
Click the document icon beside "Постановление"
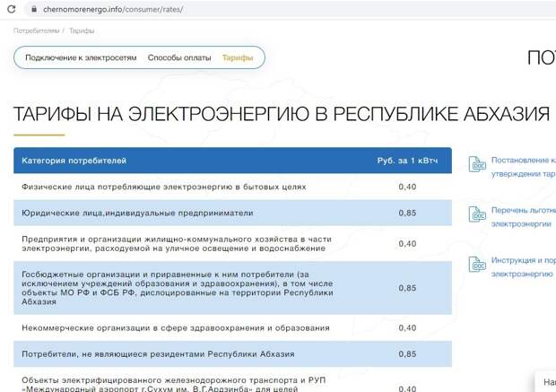(477, 165)
